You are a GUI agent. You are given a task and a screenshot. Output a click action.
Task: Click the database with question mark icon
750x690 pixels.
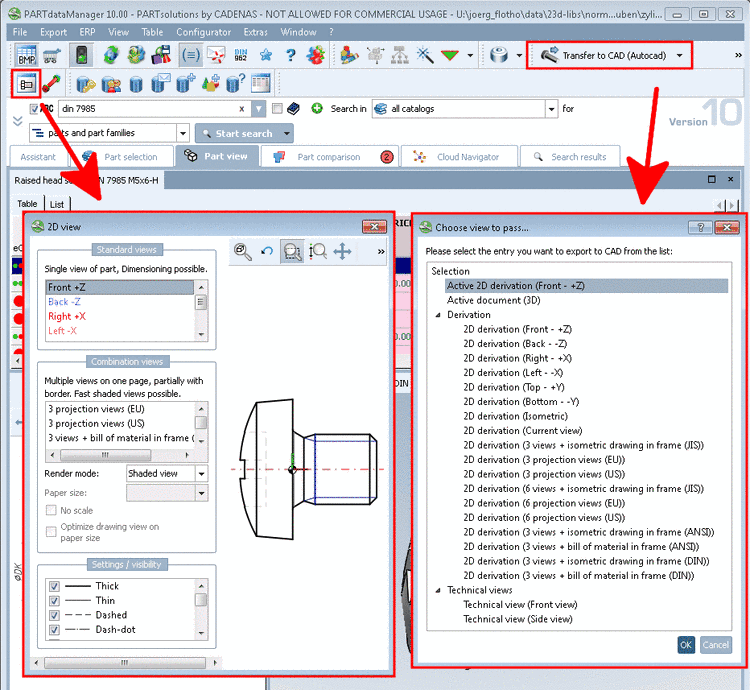[235, 83]
